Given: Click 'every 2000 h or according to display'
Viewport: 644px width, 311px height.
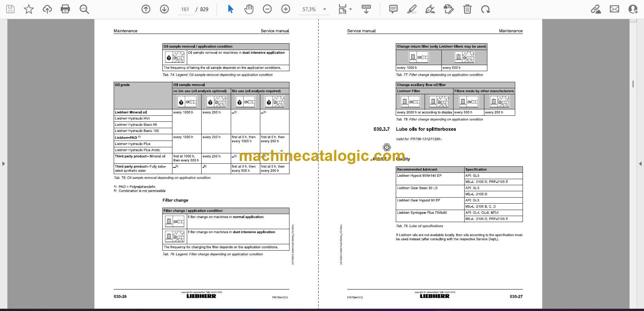Looking at the screenshot, I should click(x=425, y=112).
